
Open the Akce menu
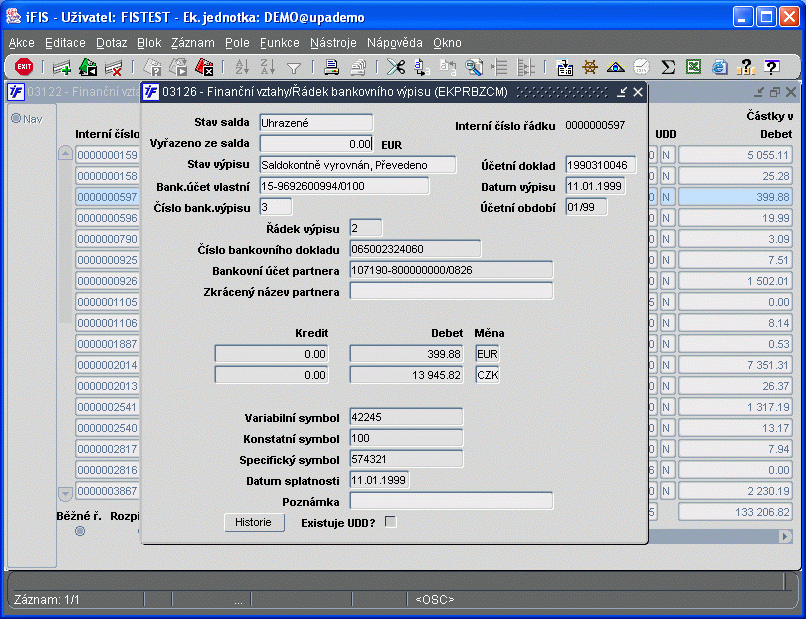click(x=22, y=43)
